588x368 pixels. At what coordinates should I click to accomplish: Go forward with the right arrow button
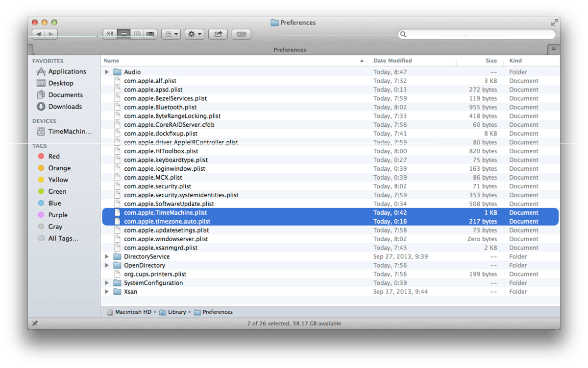click(51, 34)
